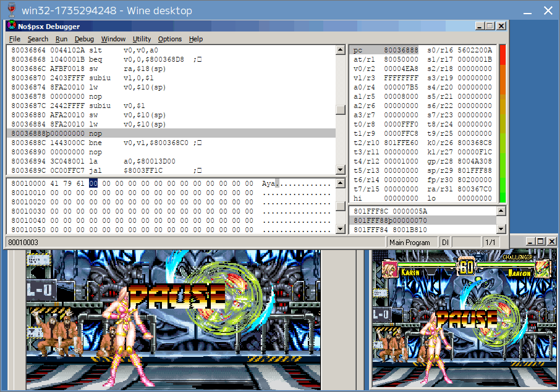Select the sp/r29 register value 801FFF88
The width and height of the screenshot is (560, 392).
coord(475,170)
